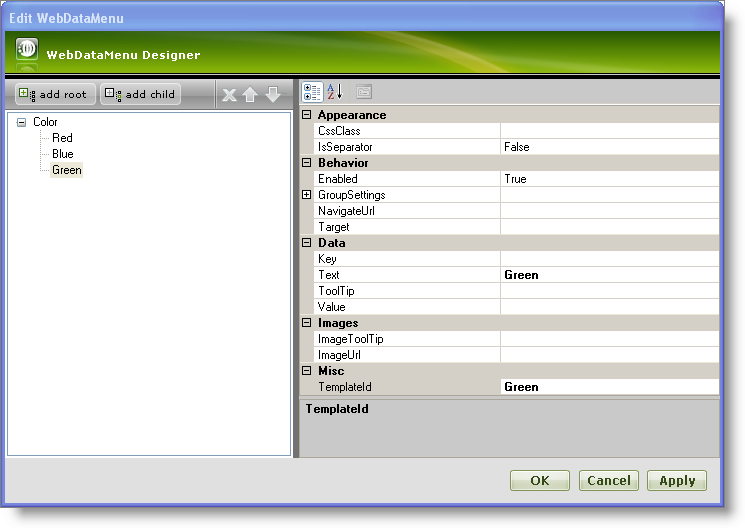Select the Blue menu item in tree
The height and width of the screenshot is (528, 745).
point(62,154)
